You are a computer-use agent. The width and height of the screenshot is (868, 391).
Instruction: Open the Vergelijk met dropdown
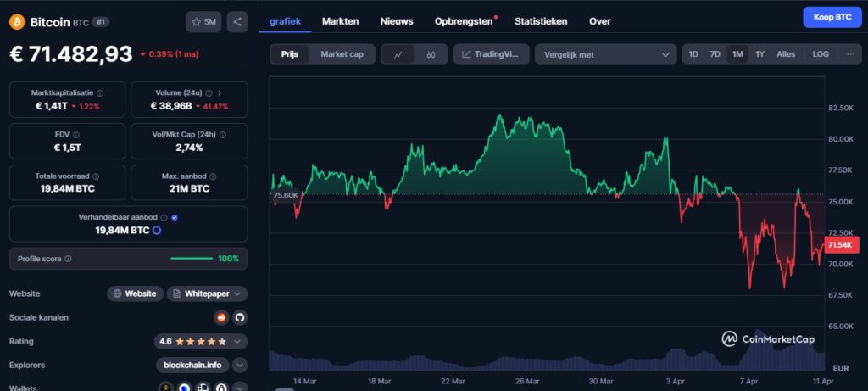click(x=605, y=54)
